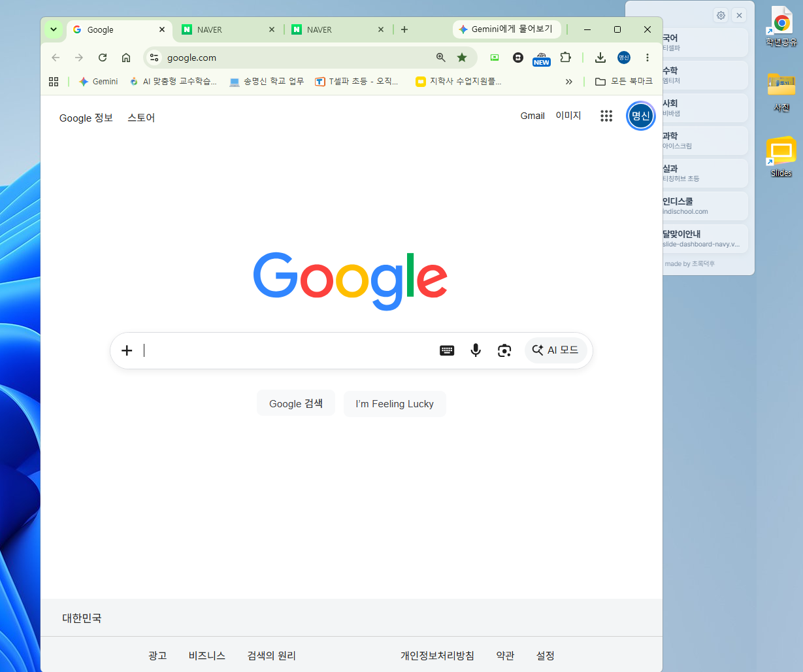The height and width of the screenshot is (672, 803).
Task: Click the plus button in search box
Action: [127, 350]
